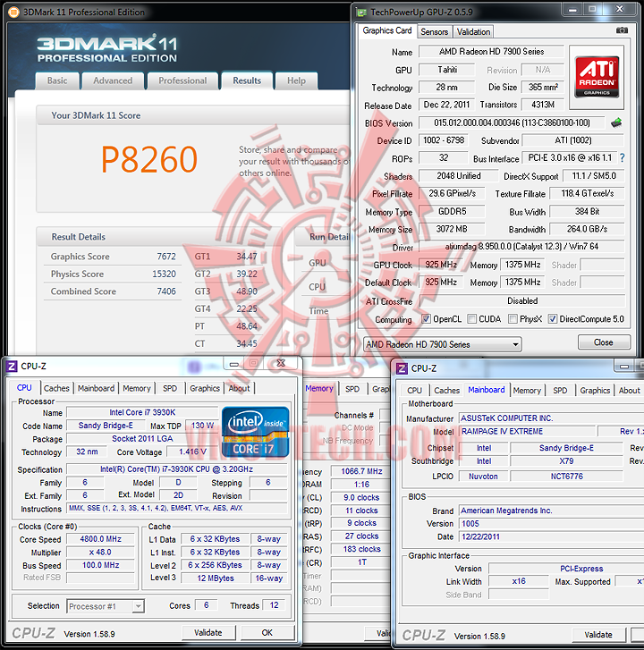Select the Results tab in 3DMark 11
644x650 pixels.
tap(247, 80)
